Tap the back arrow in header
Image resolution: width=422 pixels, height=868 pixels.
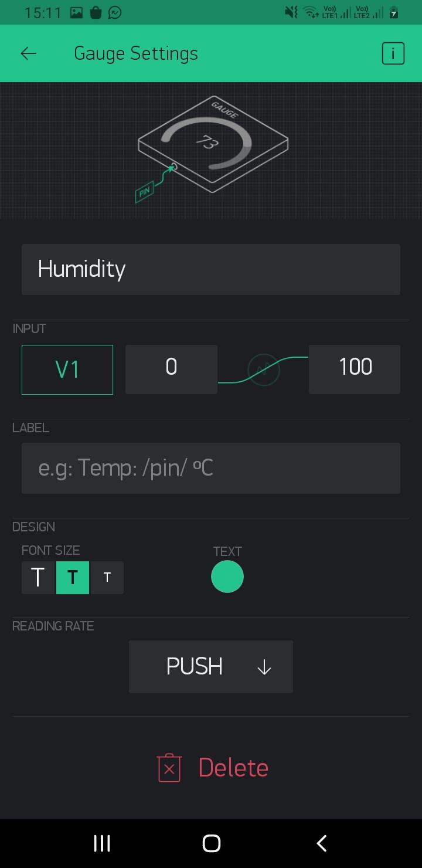tap(28, 53)
